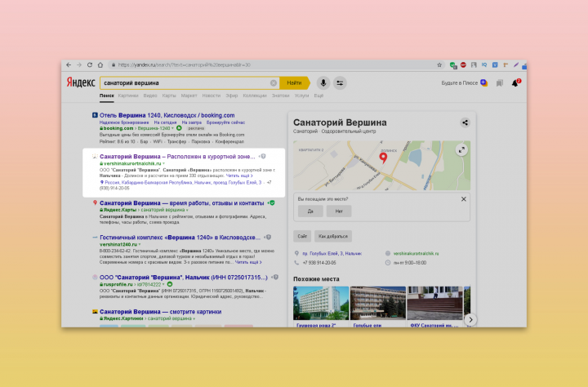Open the browser home page icon
The width and height of the screenshot is (588, 387).
(x=100, y=64)
